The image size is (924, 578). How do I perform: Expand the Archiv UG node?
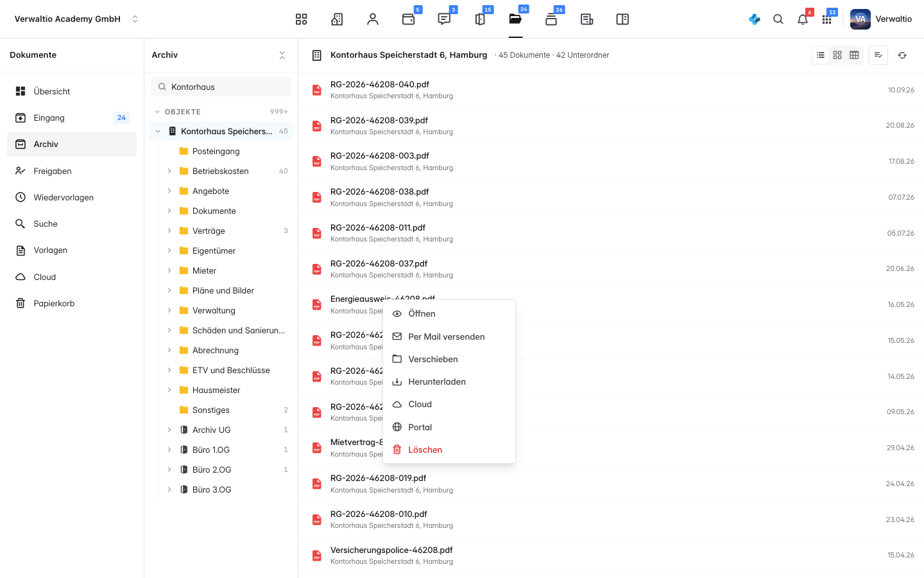(169, 430)
